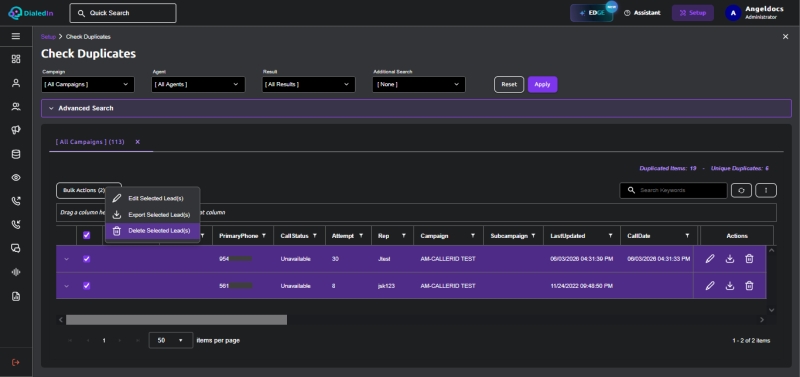Click the grid's scroll-right arrow
Image resolution: width=800 pixels, height=377 pixels.
coord(762,320)
